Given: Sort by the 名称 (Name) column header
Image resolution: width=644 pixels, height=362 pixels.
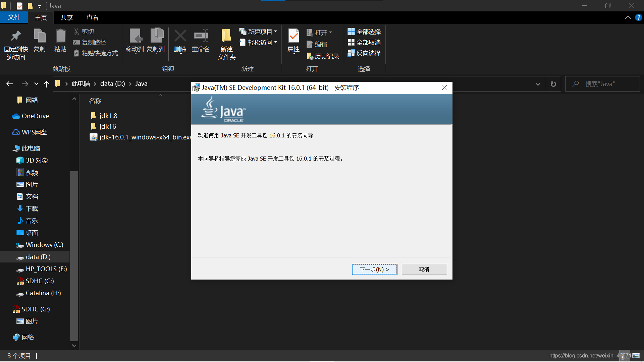Looking at the screenshot, I should tap(95, 101).
